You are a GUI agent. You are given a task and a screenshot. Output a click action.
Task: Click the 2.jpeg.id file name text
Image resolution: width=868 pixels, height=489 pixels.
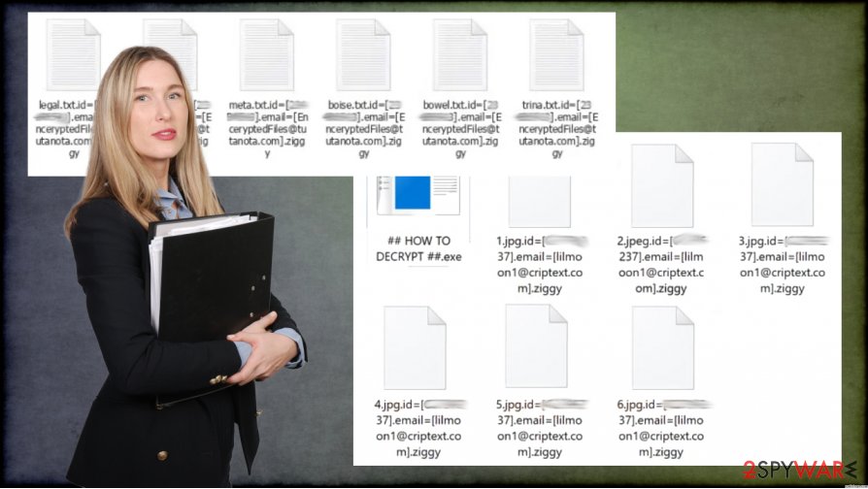point(661,265)
